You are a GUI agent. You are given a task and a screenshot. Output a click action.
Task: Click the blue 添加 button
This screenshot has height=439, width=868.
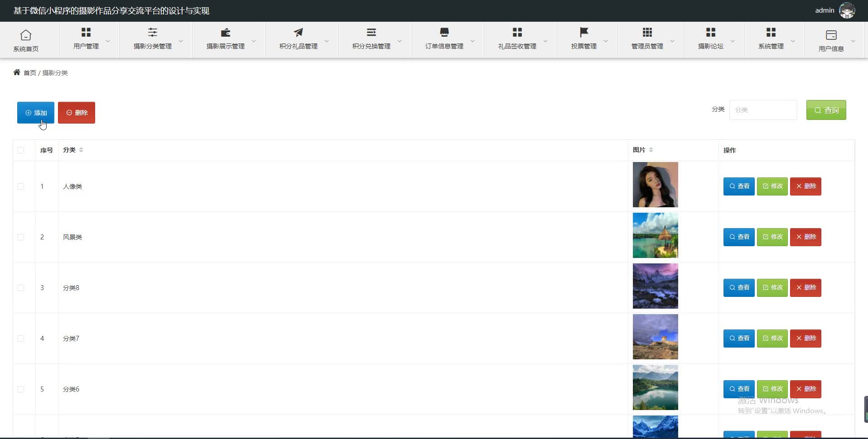click(x=36, y=113)
